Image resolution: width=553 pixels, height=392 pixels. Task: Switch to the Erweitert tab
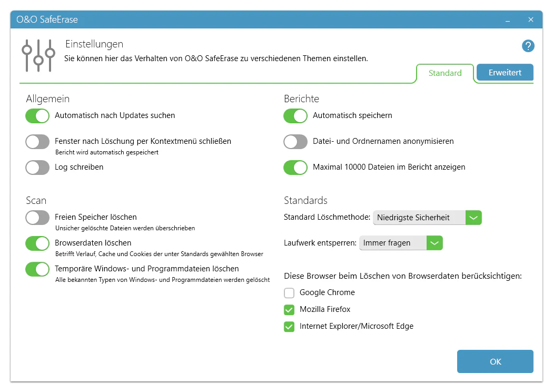pyautogui.click(x=505, y=73)
